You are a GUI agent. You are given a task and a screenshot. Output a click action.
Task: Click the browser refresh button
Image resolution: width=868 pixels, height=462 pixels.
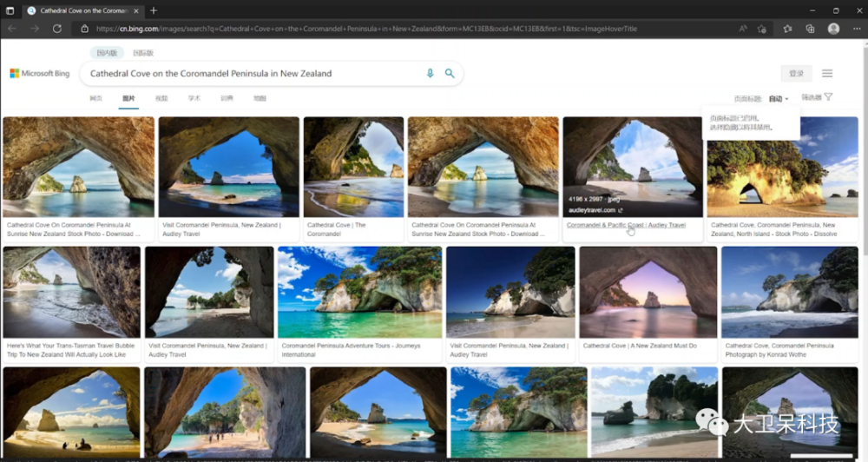pyautogui.click(x=57, y=29)
